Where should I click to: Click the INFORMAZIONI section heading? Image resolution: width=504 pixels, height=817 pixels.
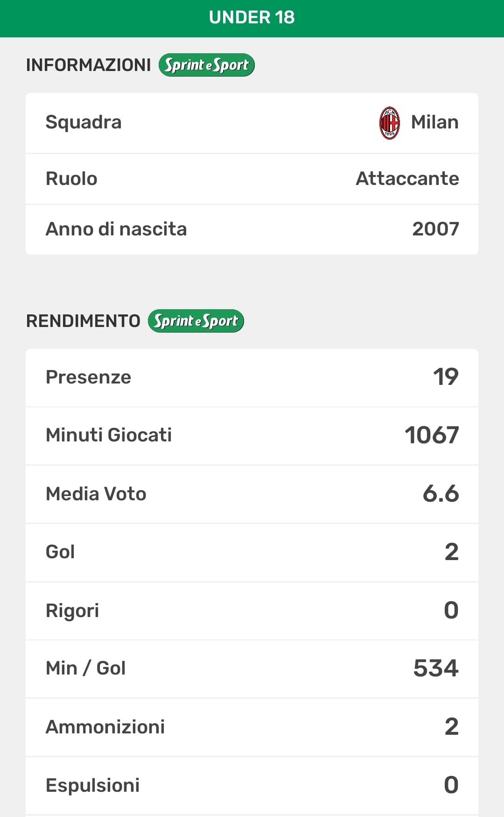[x=88, y=65]
